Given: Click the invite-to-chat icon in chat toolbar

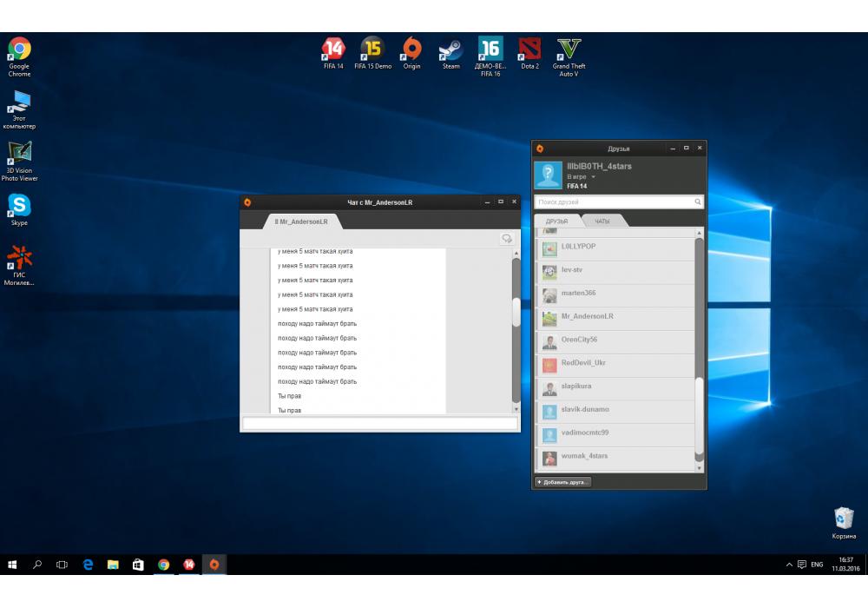Looking at the screenshot, I should pos(507,239).
